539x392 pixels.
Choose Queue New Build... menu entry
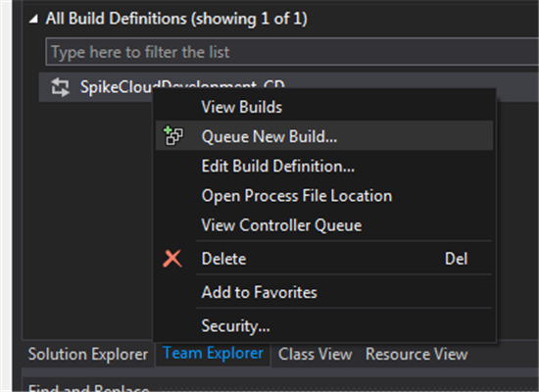(x=269, y=136)
